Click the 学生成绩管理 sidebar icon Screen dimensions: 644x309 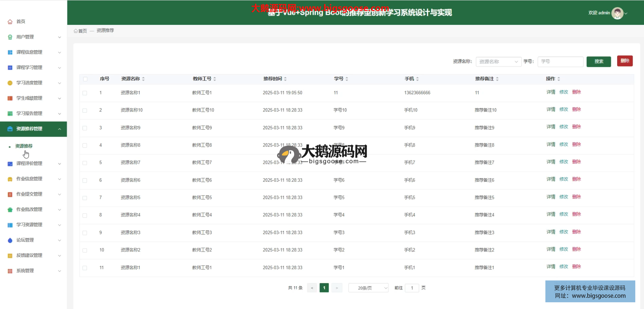click(10, 98)
